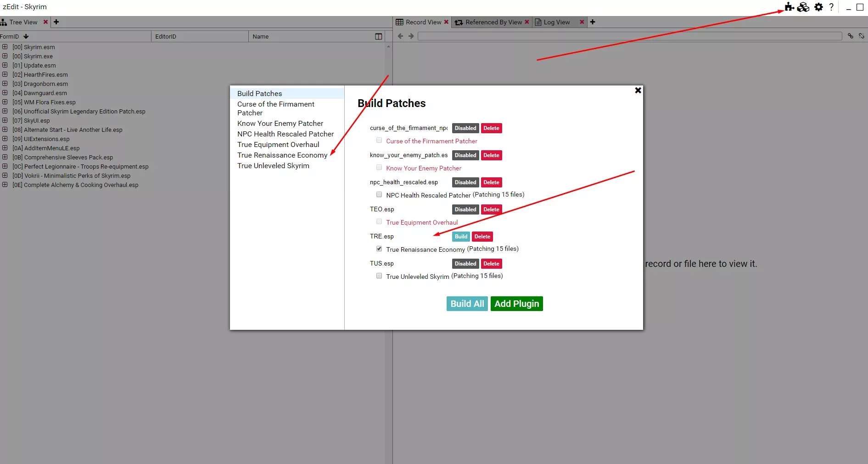The height and width of the screenshot is (464, 868).
Task: Expand the [00] Skyrim.esm node
Action: click(5, 47)
